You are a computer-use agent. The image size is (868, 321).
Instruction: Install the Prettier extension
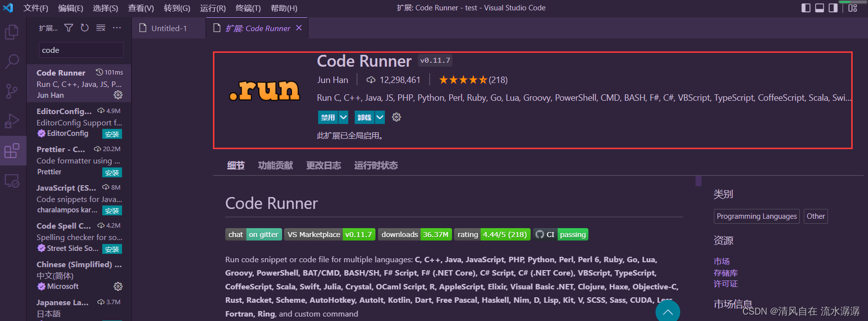click(x=112, y=172)
